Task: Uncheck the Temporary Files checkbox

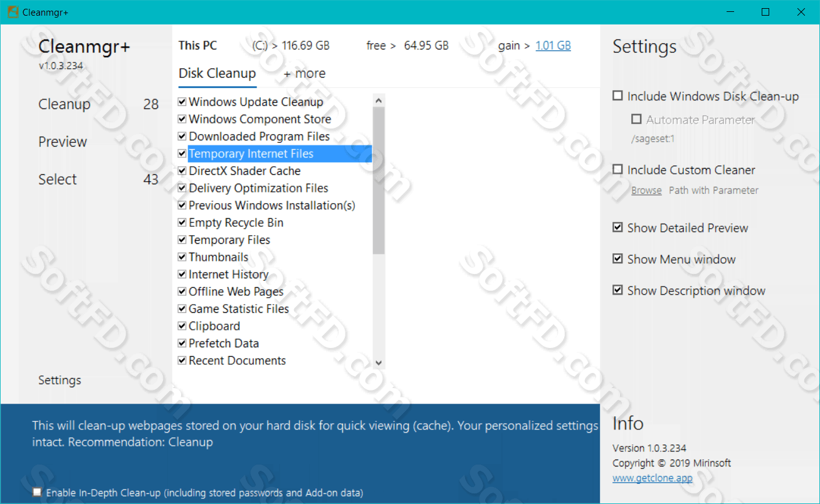Action: click(x=182, y=239)
